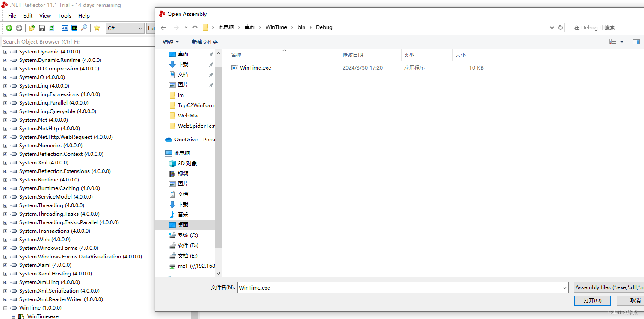This screenshot has width=644, height=319.
Task: Click the 打开(O) button to open WinTime.exe
Action: [592, 300]
